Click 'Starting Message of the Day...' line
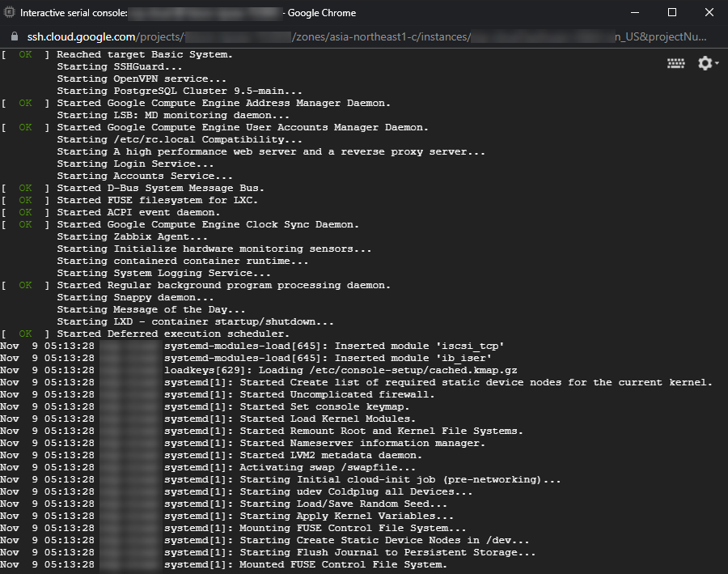The height and width of the screenshot is (574, 728). pyautogui.click(x=151, y=309)
